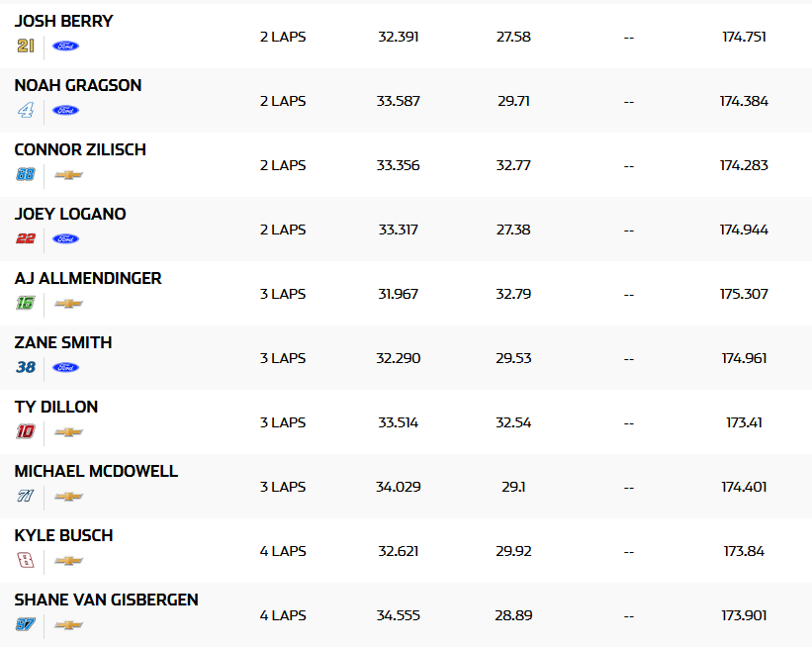812x647 pixels.
Task: Click the Chevrolet logo under Connor Zilisch
Action: coord(68,174)
